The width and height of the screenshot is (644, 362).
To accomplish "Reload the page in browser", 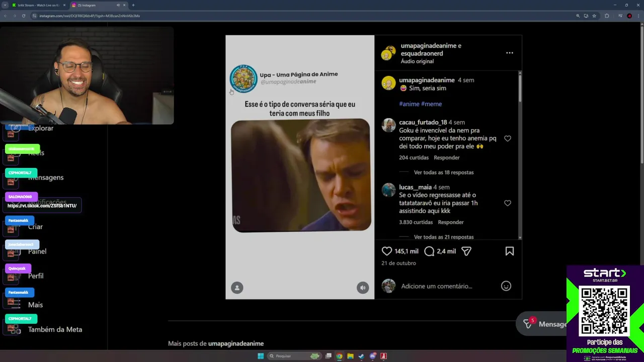I will tap(24, 16).
